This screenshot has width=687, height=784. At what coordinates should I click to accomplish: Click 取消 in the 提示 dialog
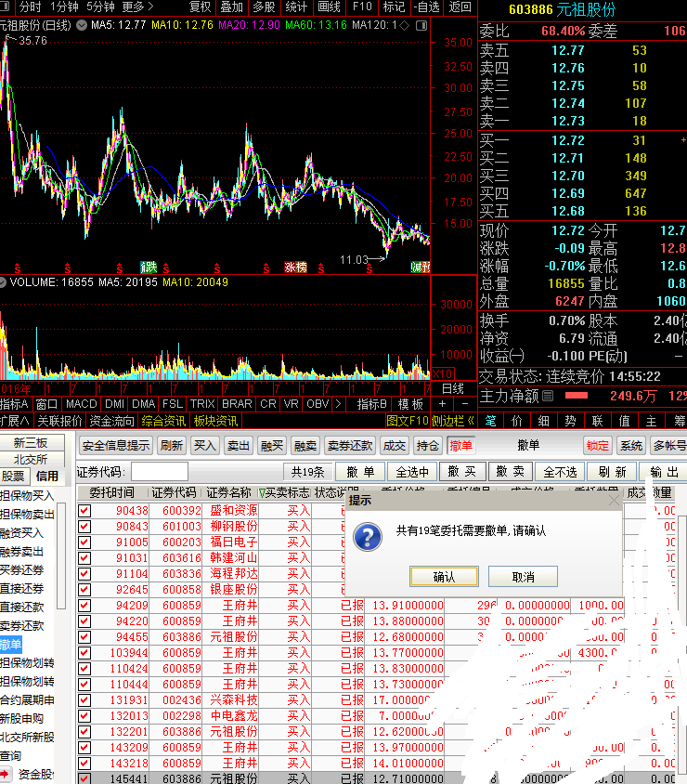523,577
